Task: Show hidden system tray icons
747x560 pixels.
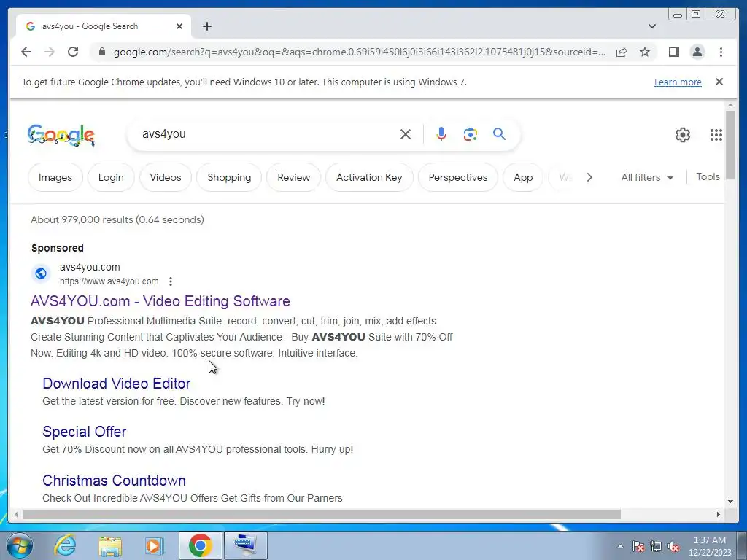Action: 620,546
